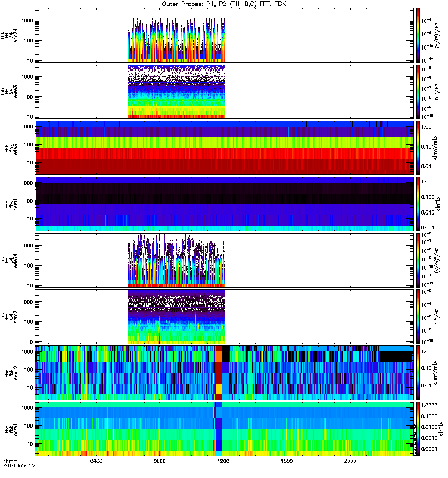
Task: Click the thb fff scm3 color bar
Action: 418,91
